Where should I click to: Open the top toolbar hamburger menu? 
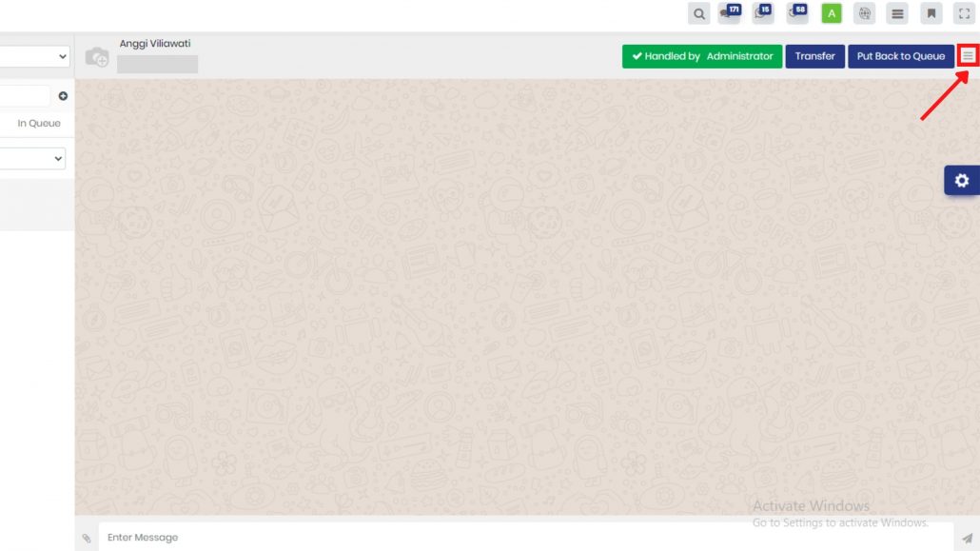897,13
